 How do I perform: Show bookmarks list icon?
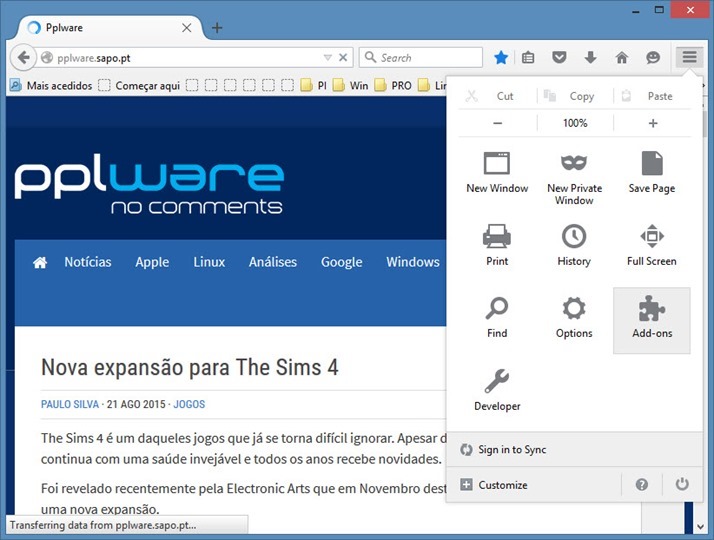[528, 58]
